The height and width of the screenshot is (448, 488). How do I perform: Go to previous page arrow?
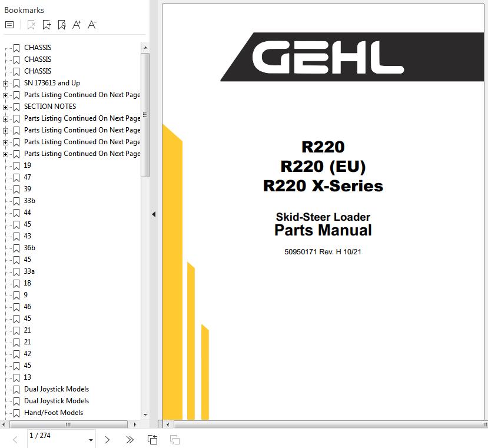tap(15, 440)
